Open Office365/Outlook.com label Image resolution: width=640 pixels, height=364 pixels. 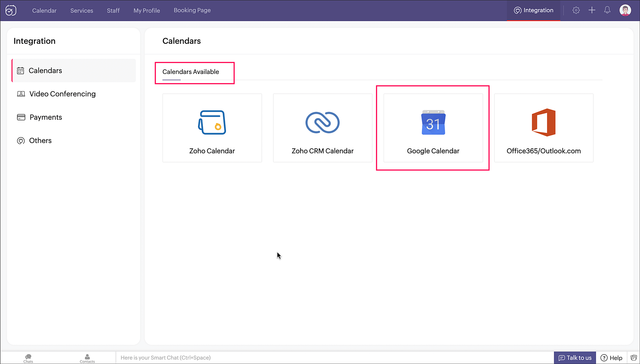coord(544,151)
